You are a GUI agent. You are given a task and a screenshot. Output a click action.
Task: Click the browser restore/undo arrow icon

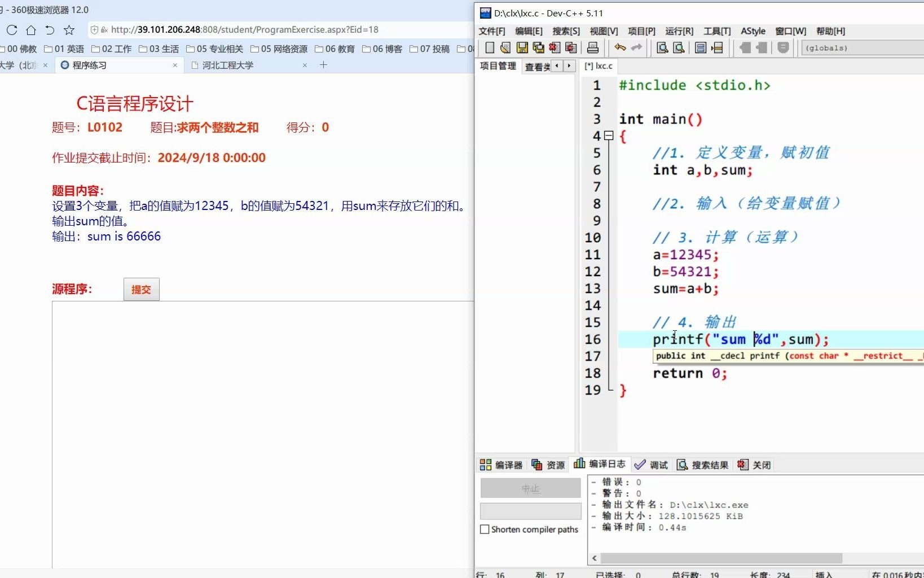pyautogui.click(x=50, y=30)
